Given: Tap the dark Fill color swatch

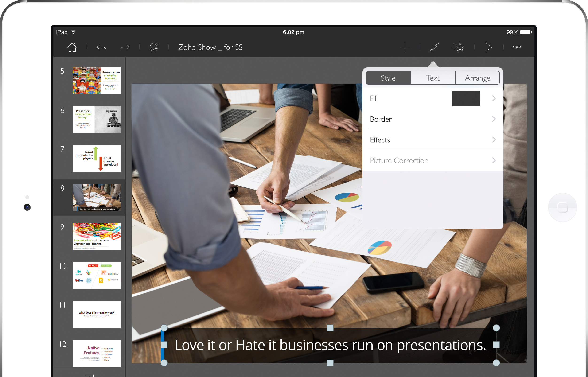Looking at the screenshot, I should coord(465,98).
